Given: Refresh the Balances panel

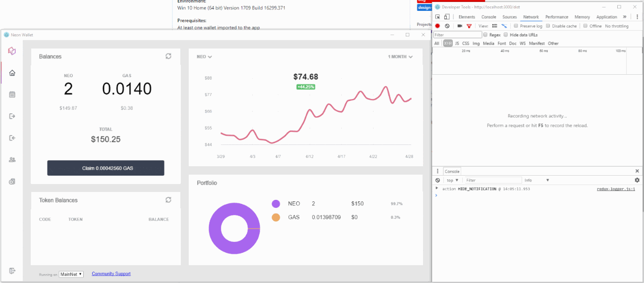Looking at the screenshot, I should (x=168, y=56).
